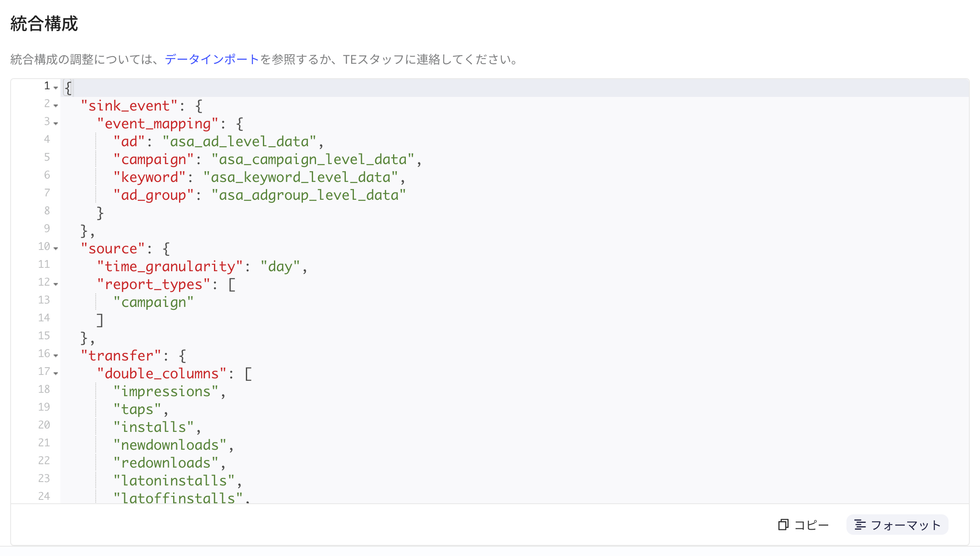980x556 pixels.
Task: Click "campaign" on line 13
Action: 154,302
